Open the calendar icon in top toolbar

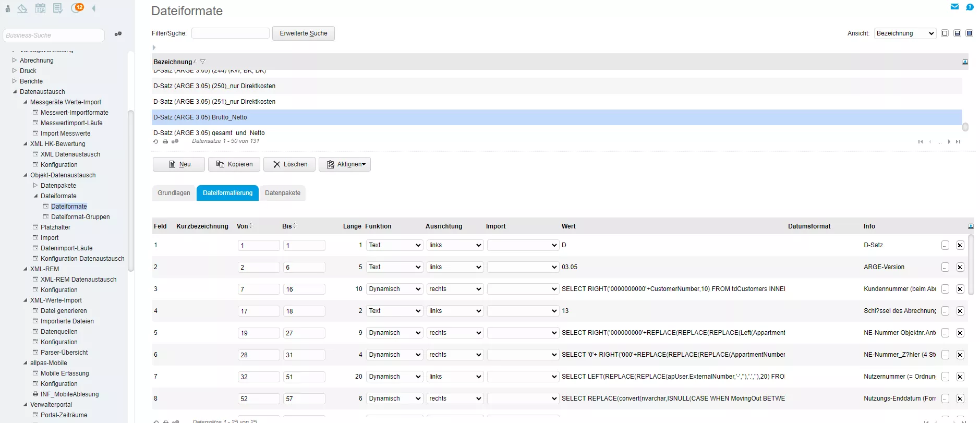[40, 8]
